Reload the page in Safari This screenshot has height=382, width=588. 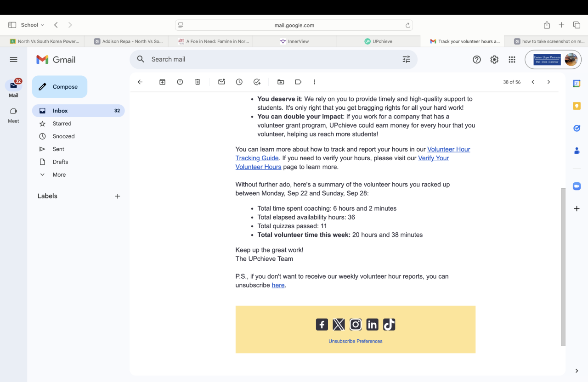point(407,25)
